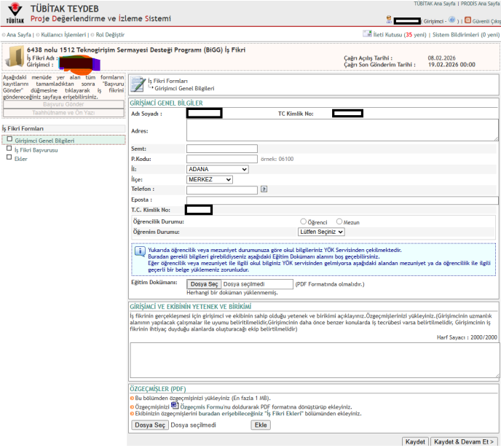This screenshot has width=501, height=448.
Task: Click the help icon next to Telefon field
Action: click(x=264, y=189)
